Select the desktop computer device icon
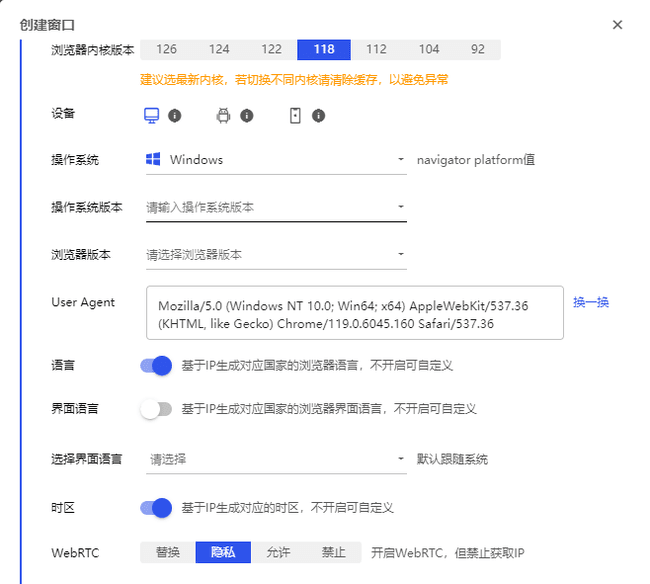Screen dimensions: 650x584 coord(151,116)
